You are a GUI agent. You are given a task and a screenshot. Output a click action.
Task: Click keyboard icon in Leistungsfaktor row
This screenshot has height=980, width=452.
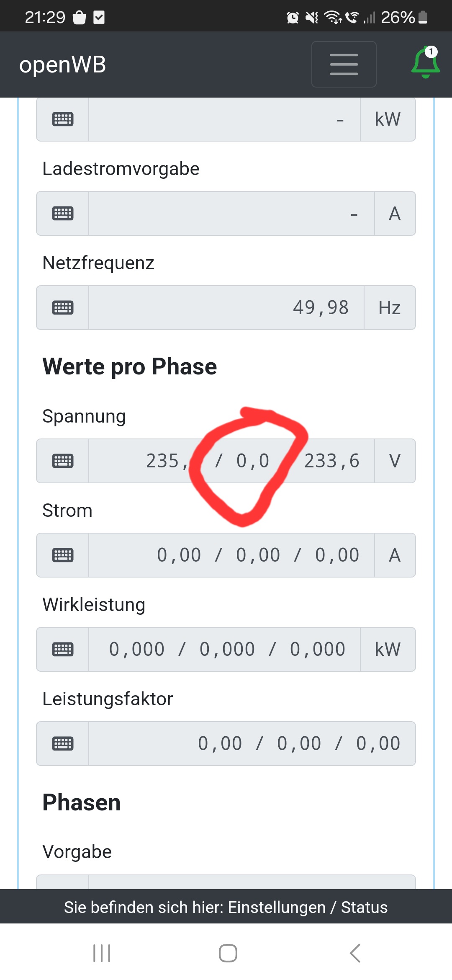pos(63,744)
